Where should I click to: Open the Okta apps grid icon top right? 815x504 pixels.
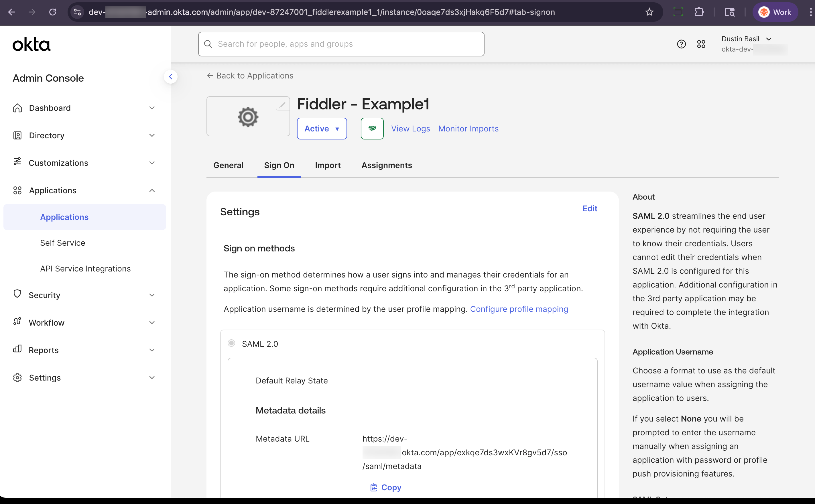point(701,44)
